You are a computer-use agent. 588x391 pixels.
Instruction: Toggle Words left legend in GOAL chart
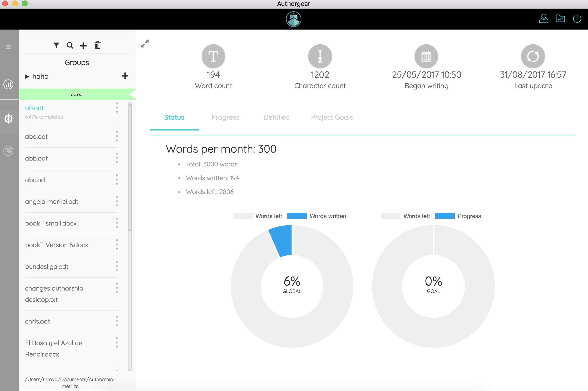coord(405,216)
